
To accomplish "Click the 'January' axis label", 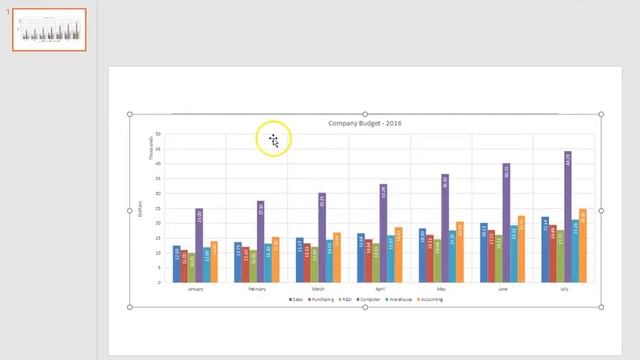I will click(195, 289).
